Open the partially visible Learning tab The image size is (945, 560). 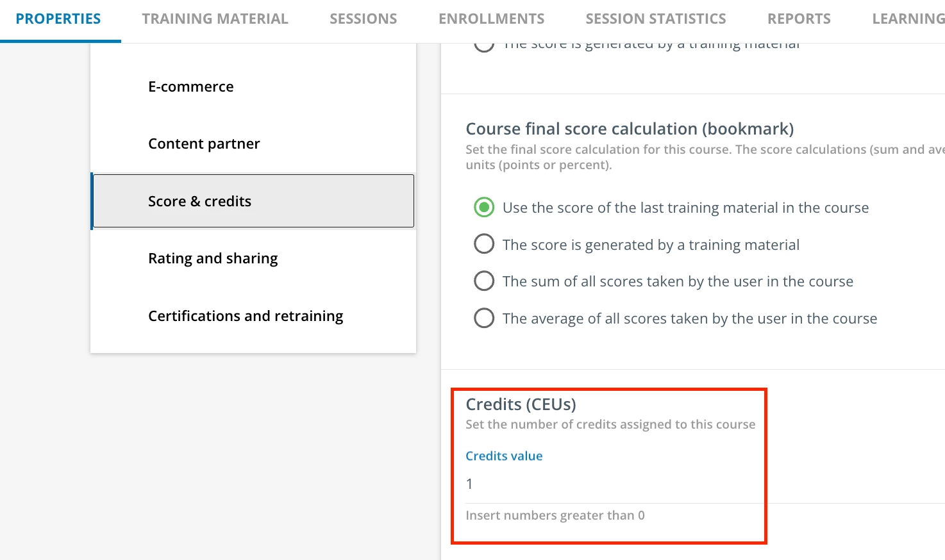click(908, 19)
